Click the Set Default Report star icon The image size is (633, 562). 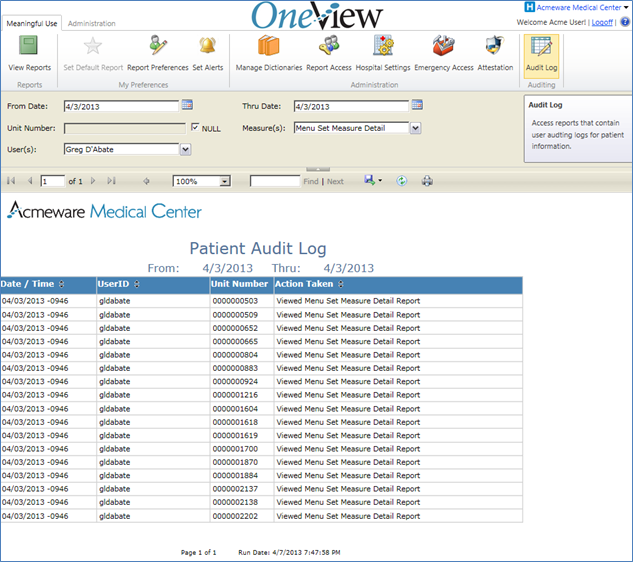tap(93, 46)
